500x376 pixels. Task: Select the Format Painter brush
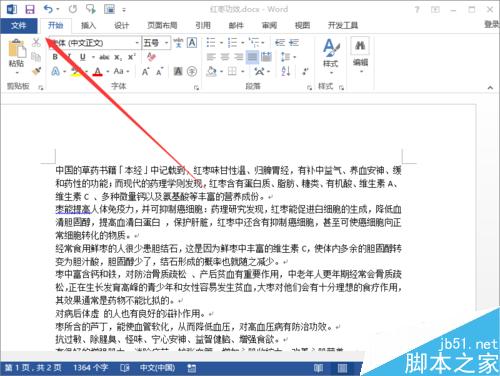pyautogui.click(x=36, y=71)
